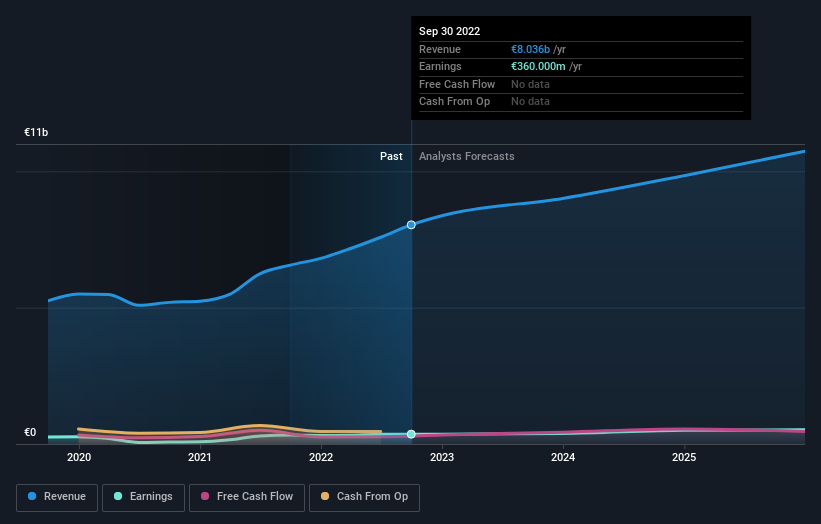Click the €360.000m earnings value in tooltip
This screenshot has height=524, width=821.
click(538, 66)
